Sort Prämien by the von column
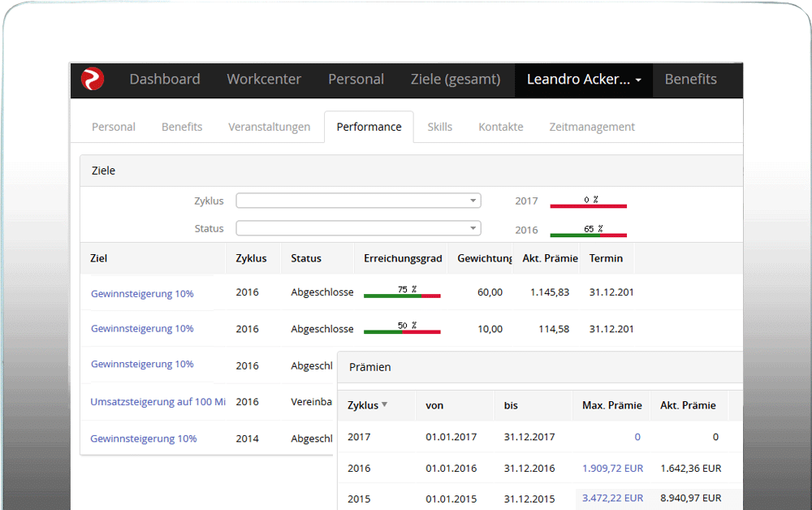 pyautogui.click(x=434, y=405)
